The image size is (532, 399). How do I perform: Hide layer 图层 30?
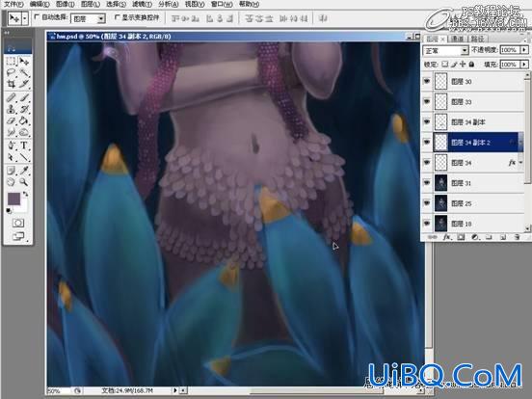coord(427,81)
